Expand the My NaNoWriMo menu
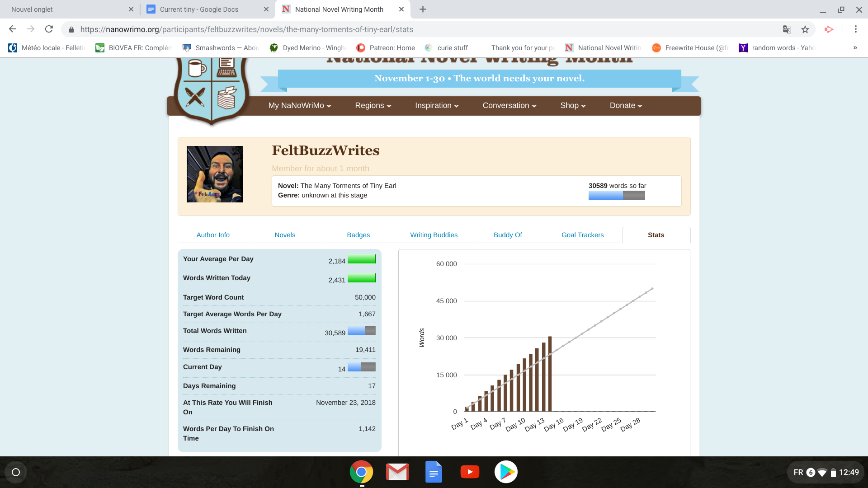This screenshot has width=868, height=488. pyautogui.click(x=300, y=106)
